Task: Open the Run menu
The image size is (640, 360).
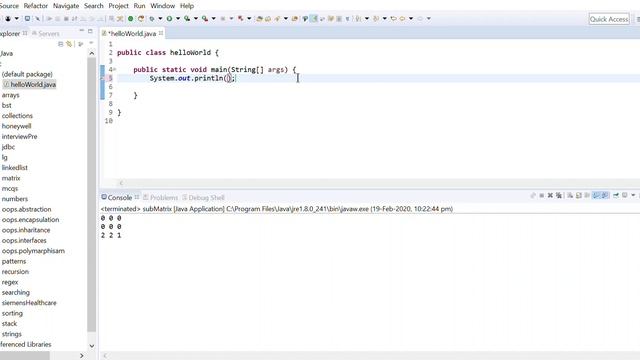Action: point(139,6)
